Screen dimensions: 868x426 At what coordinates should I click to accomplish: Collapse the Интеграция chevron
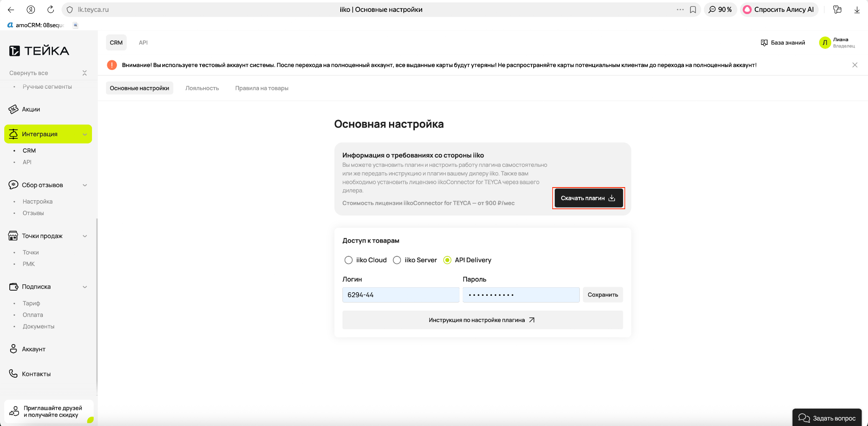pos(85,135)
